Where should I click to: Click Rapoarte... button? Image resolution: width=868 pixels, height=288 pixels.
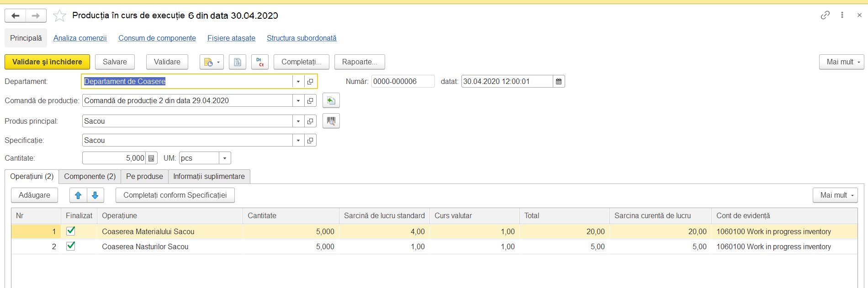360,62
